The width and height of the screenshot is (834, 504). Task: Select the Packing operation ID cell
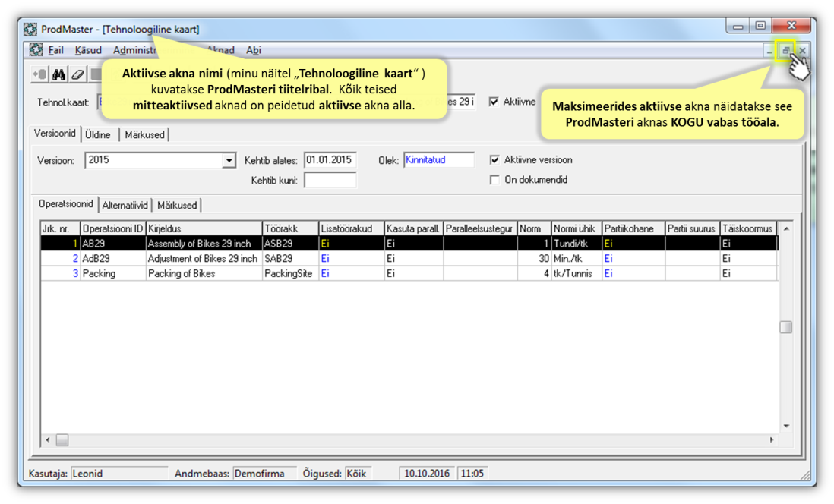112,273
